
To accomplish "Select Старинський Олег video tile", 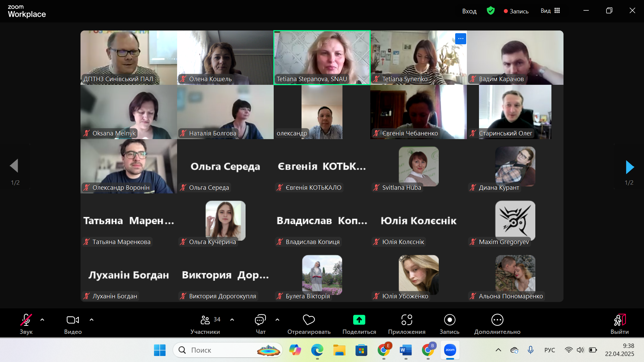I will click(x=515, y=112).
